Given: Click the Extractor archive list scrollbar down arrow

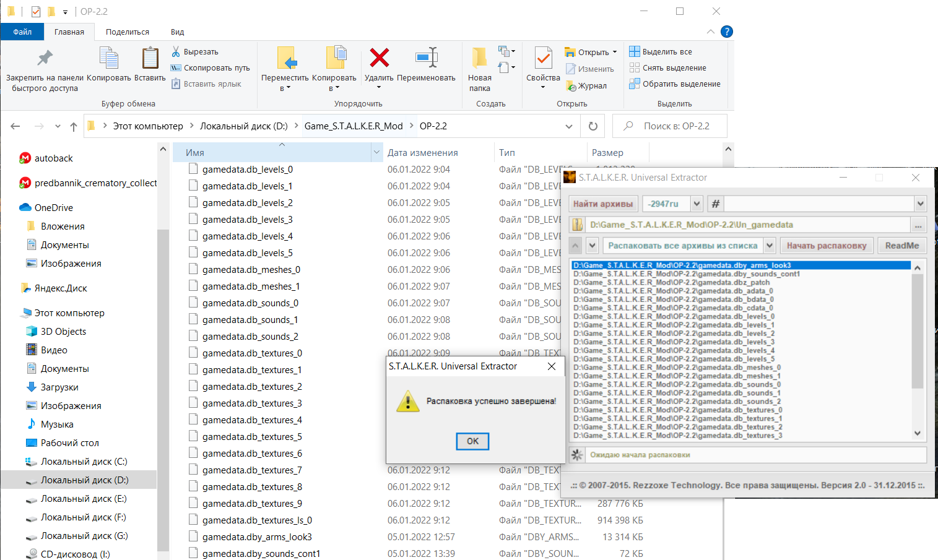Looking at the screenshot, I should (x=918, y=433).
